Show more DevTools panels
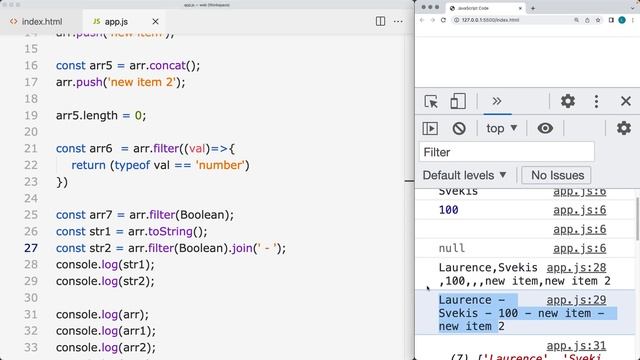This screenshot has width=640, height=360. (x=497, y=101)
